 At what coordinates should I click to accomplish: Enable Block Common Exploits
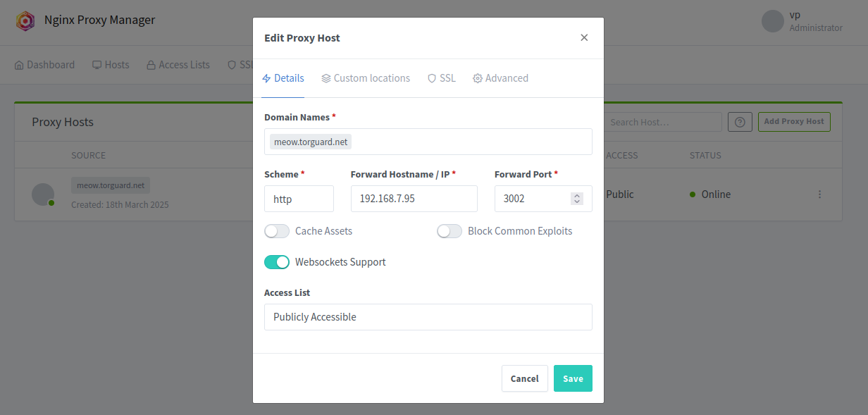[449, 230]
